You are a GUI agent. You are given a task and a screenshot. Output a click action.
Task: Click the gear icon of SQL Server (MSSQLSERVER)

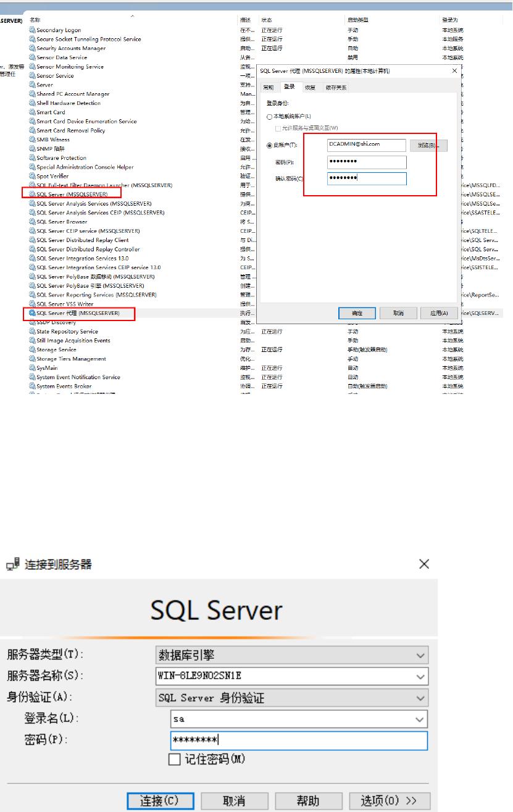pyautogui.click(x=32, y=195)
